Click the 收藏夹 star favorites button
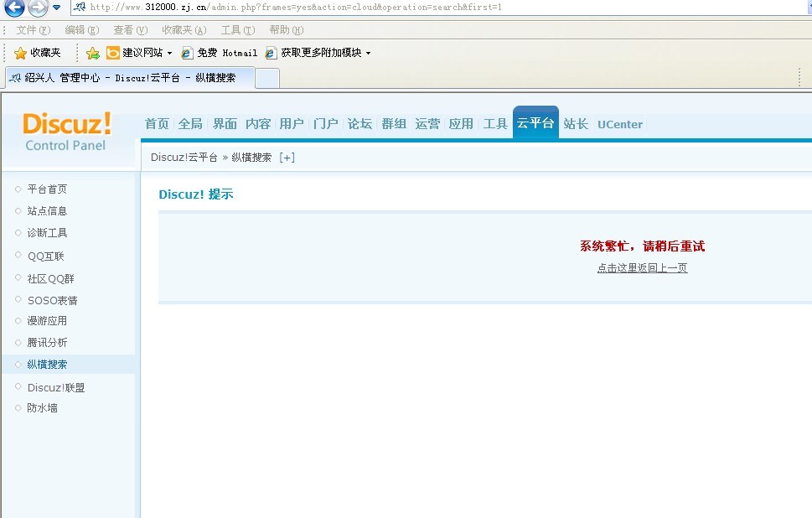This screenshot has height=518, width=812. (37, 53)
